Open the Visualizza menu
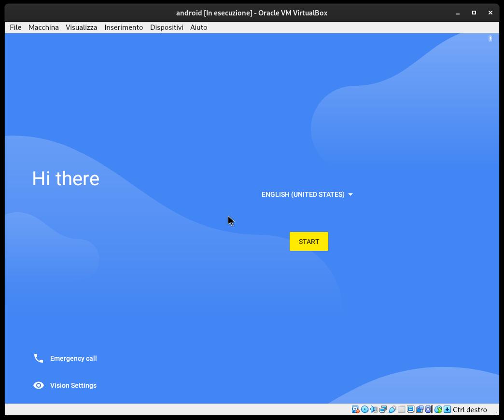 tap(81, 27)
